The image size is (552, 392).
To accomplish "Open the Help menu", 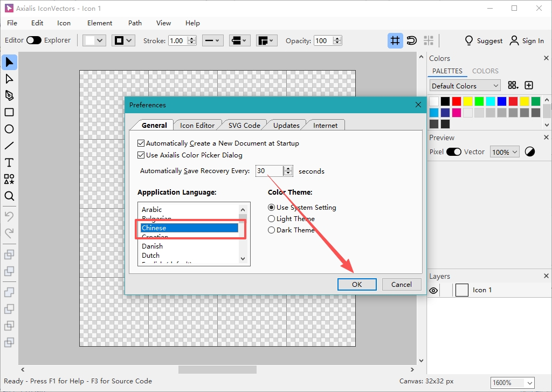I will [192, 23].
